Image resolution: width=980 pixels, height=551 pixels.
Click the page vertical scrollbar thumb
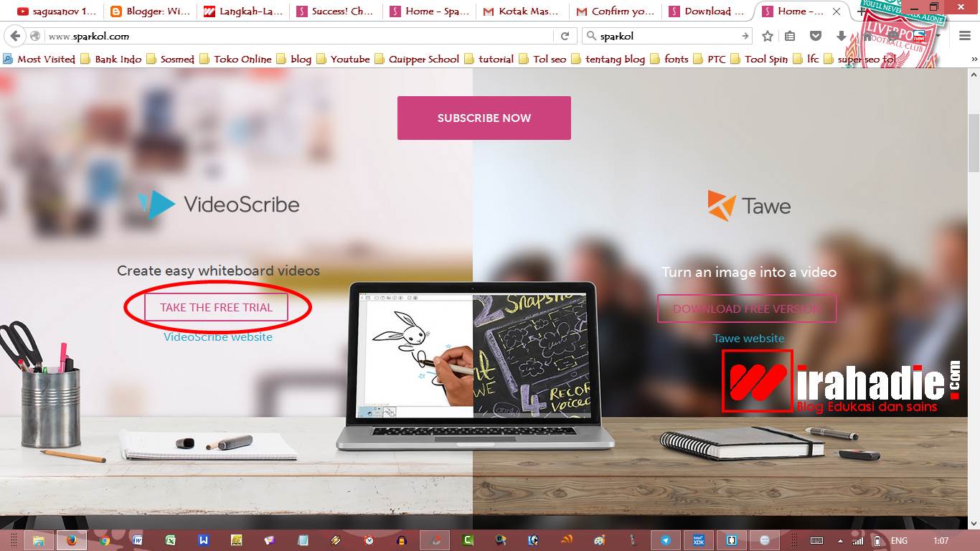pos(974,142)
